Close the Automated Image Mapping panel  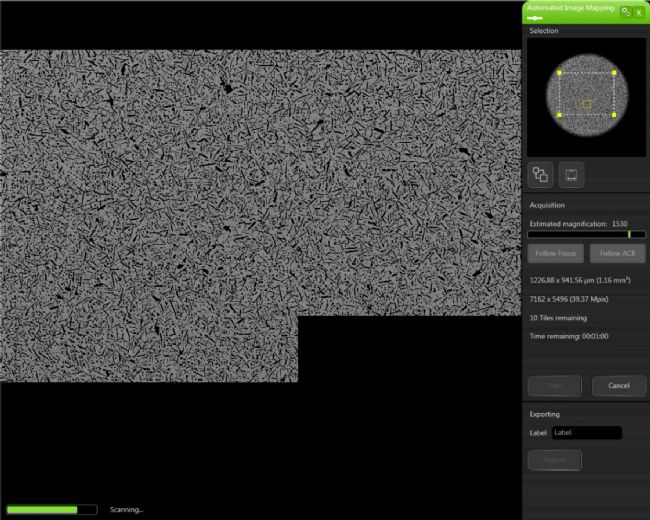click(639, 11)
